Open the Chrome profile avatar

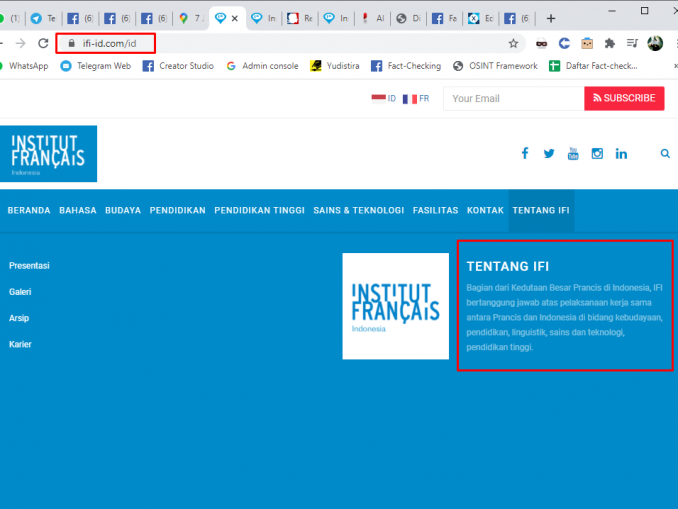655,43
